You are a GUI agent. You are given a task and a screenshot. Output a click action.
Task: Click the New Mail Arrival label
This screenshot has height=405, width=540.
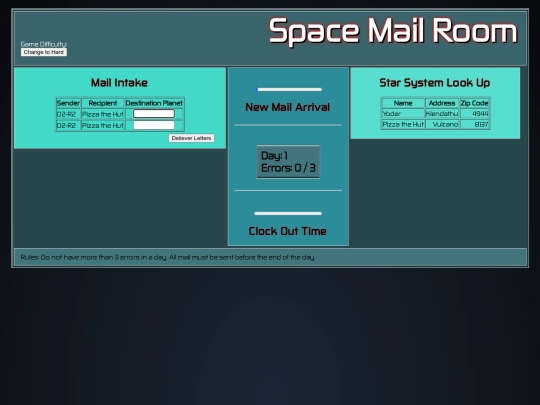pyautogui.click(x=288, y=107)
